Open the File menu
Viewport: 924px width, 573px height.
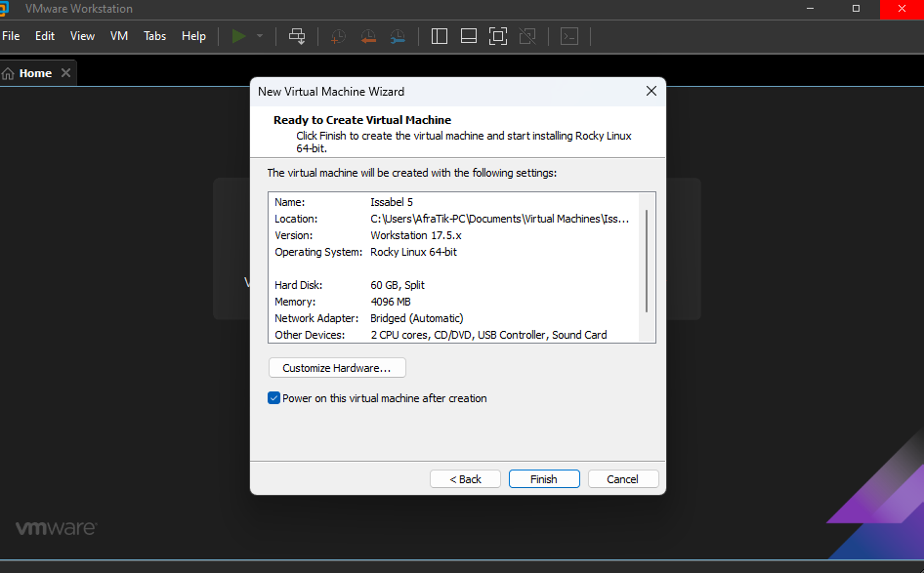pyautogui.click(x=11, y=36)
